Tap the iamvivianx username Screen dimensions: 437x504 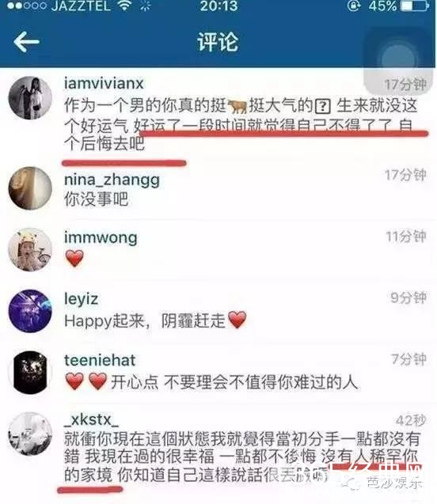pos(104,84)
